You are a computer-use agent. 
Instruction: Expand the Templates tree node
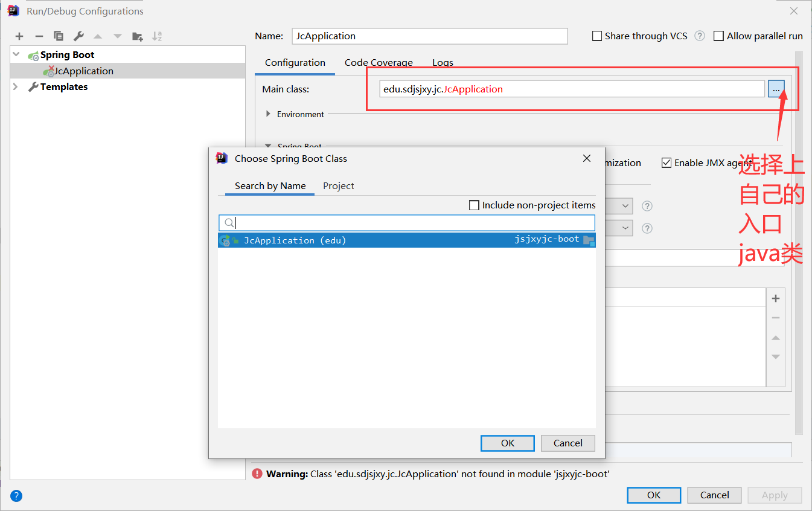click(16, 87)
